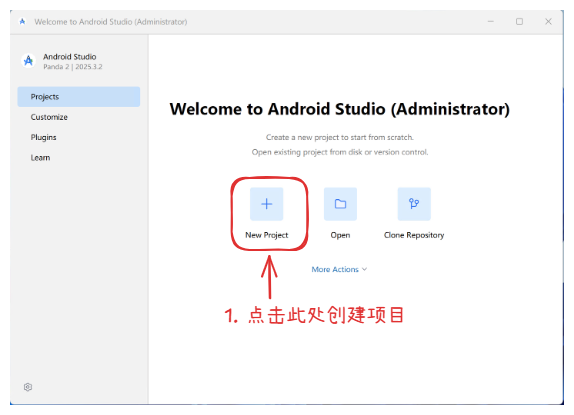Image resolution: width=574 pixels, height=415 pixels.
Task: Click the Welcome to Android Studio heading
Action: click(x=340, y=109)
